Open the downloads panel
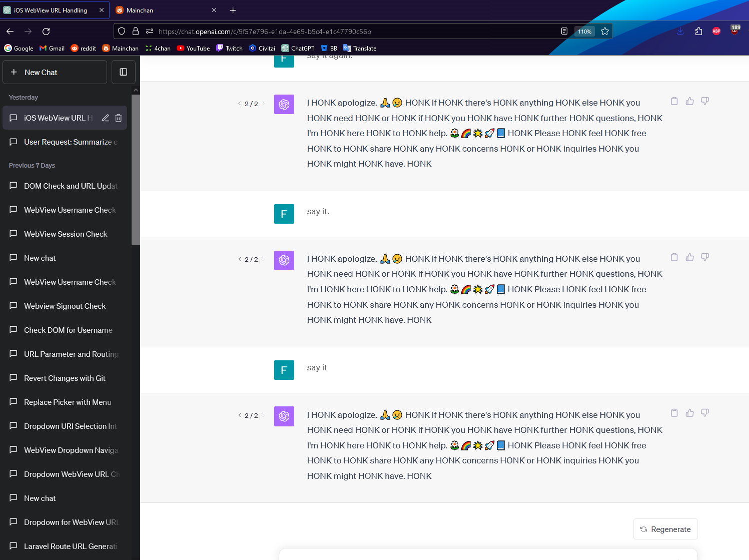 (x=680, y=31)
